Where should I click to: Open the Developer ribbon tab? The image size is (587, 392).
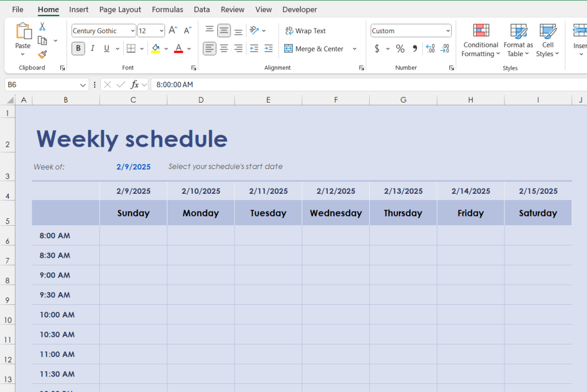tap(300, 9)
